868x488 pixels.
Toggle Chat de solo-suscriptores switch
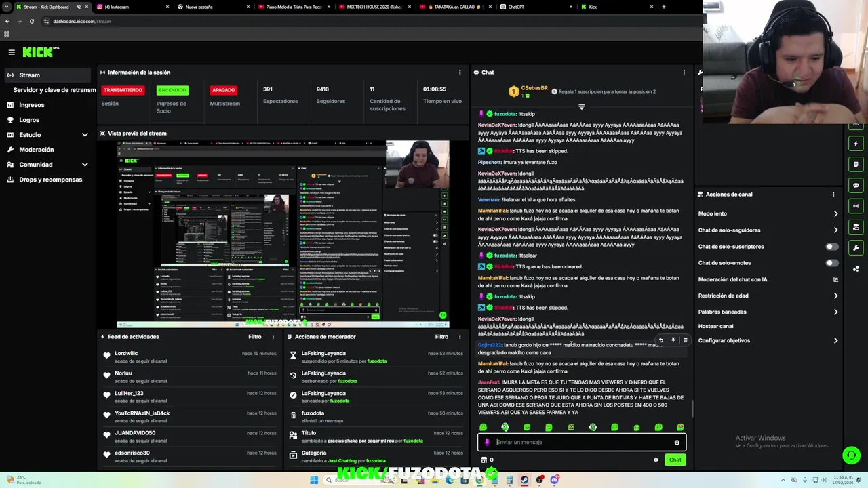pos(831,247)
